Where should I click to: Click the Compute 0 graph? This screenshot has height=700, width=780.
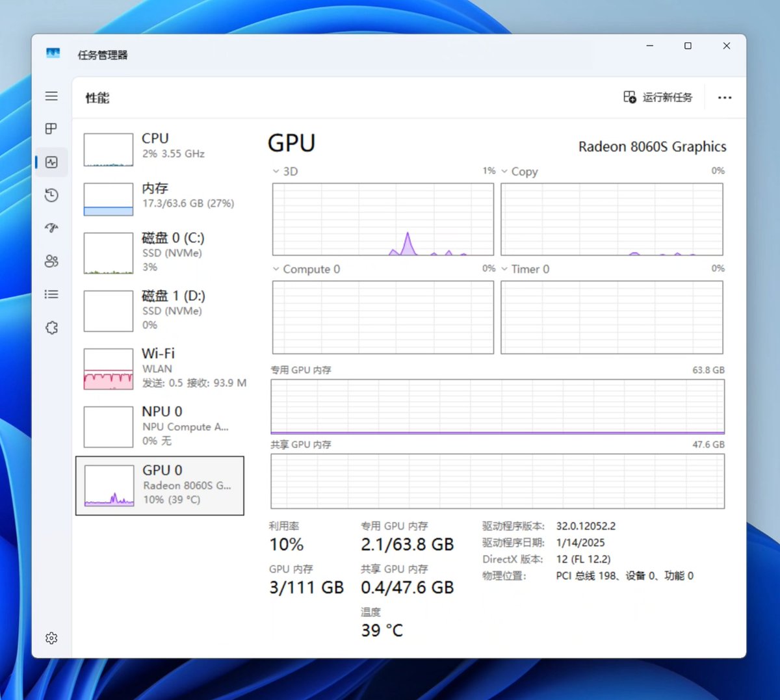point(383,317)
